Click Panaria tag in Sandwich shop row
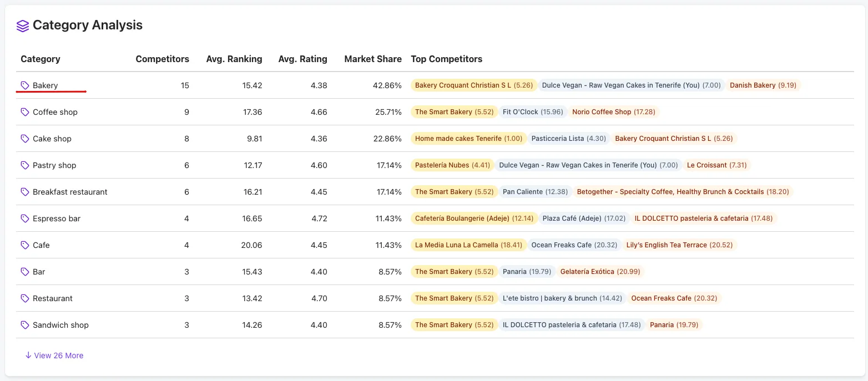The image size is (868, 381). click(674, 325)
